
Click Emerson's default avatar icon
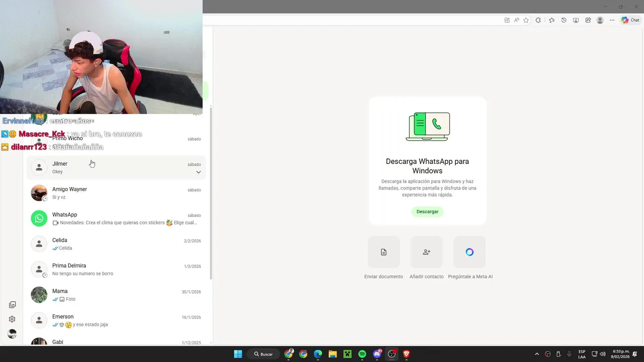tap(39, 320)
